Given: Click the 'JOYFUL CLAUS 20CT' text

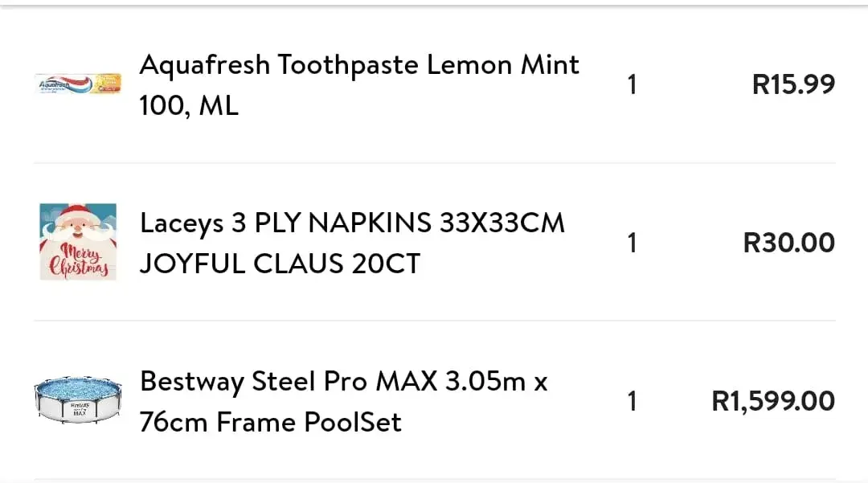Looking at the screenshot, I should [280, 264].
